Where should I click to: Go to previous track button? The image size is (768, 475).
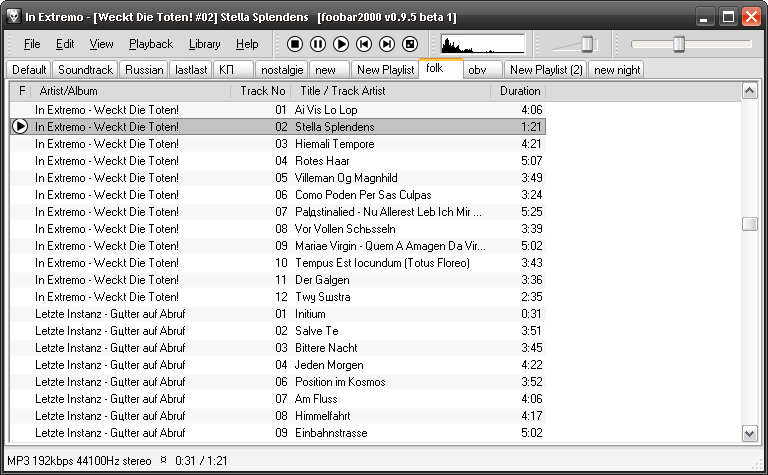364,45
